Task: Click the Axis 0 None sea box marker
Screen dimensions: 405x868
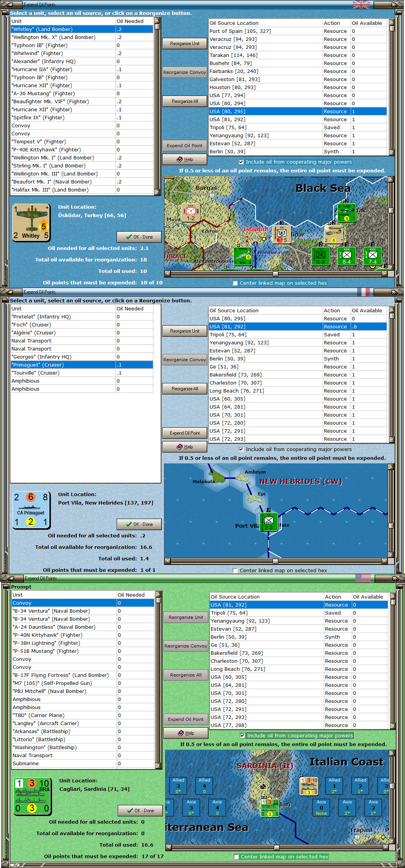Action: click(321, 807)
